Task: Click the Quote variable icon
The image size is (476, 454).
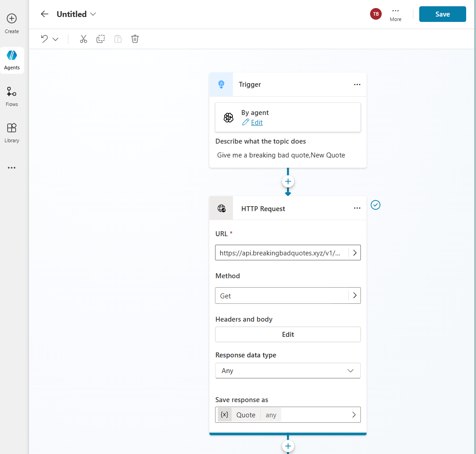Action: 225,415
